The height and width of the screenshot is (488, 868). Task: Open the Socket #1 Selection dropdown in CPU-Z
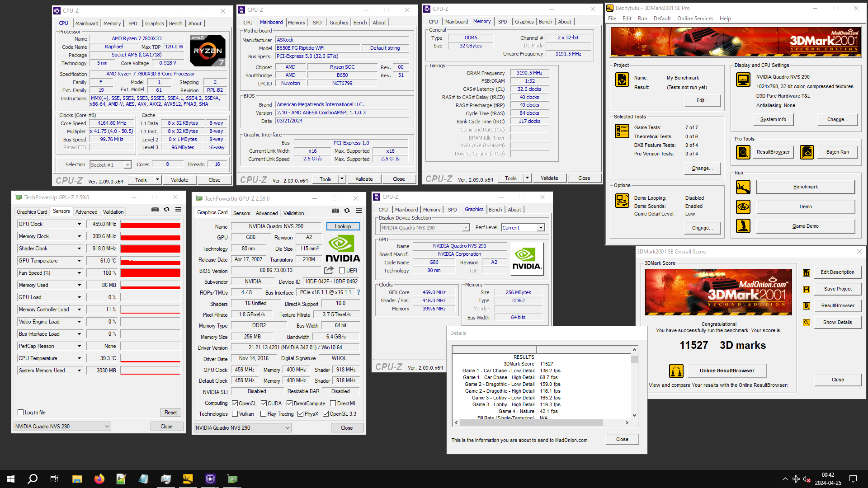pyautogui.click(x=111, y=165)
